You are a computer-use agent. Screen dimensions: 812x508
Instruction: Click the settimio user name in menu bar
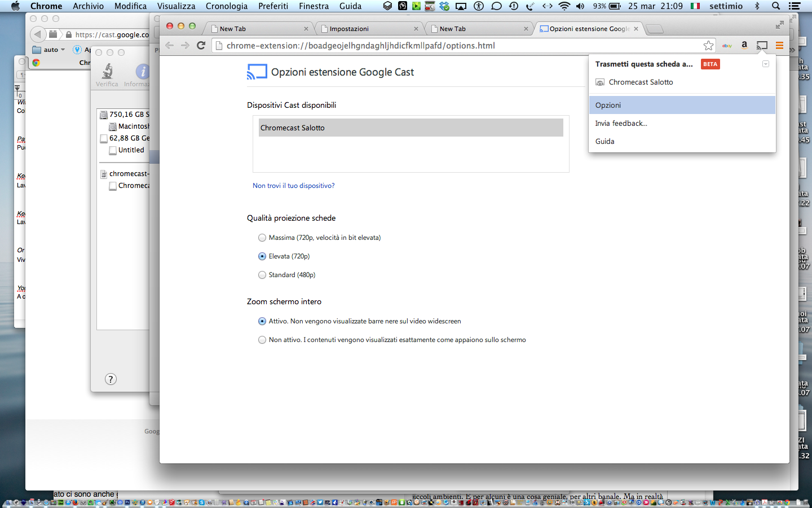pyautogui.click(x=726, y=6)
